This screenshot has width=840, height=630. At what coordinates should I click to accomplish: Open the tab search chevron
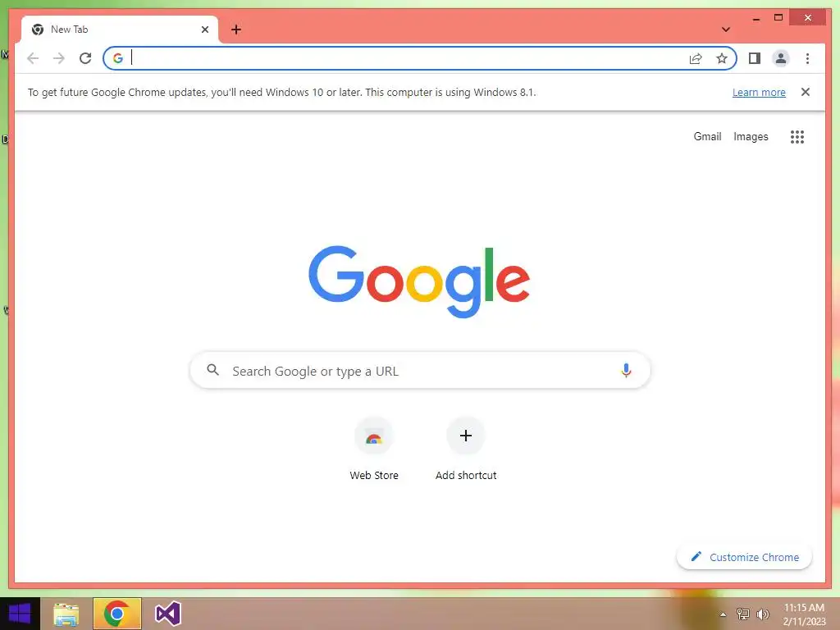[726, 30]
